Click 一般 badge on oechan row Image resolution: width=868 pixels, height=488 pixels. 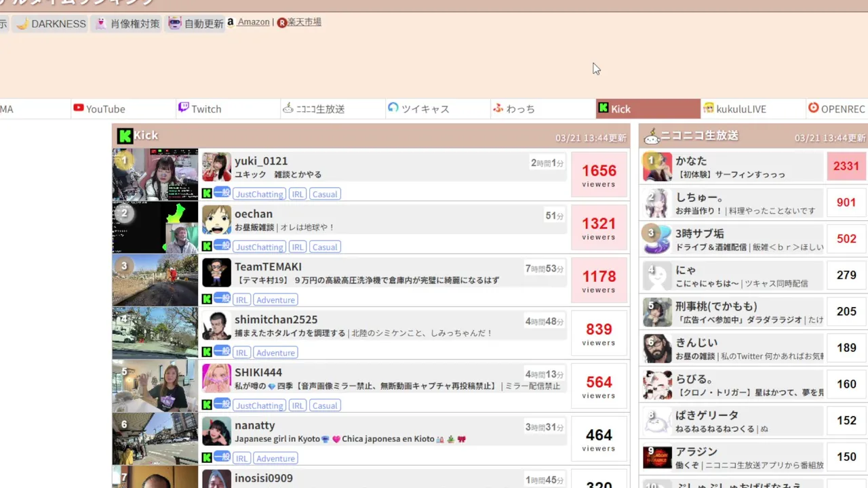222,245
